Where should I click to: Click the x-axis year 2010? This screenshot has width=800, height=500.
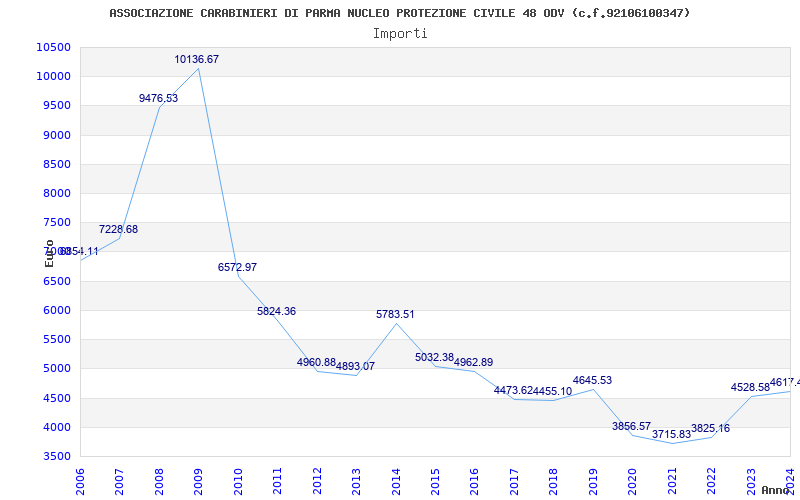click(x=238, y=482)
